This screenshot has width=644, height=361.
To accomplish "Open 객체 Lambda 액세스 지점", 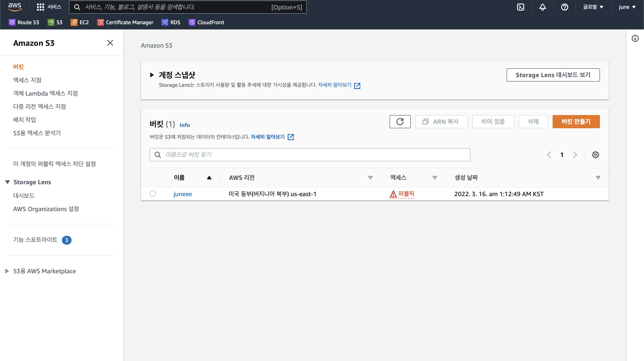I will click(45, 93).
